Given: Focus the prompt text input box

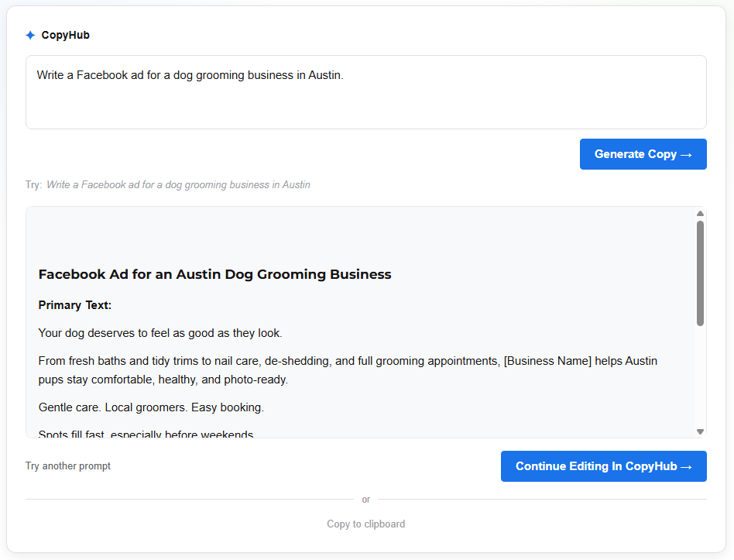Looking at the screenshot, I should [365, 92].
